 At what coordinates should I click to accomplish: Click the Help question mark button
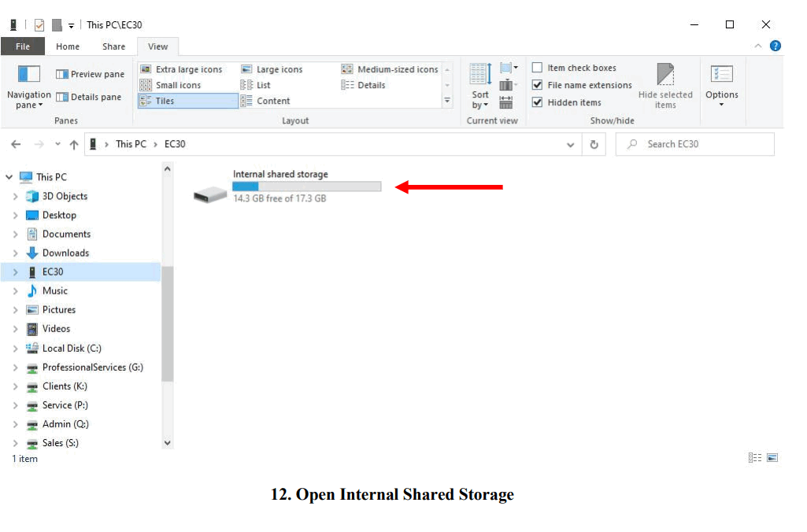[x=776, y=45]
